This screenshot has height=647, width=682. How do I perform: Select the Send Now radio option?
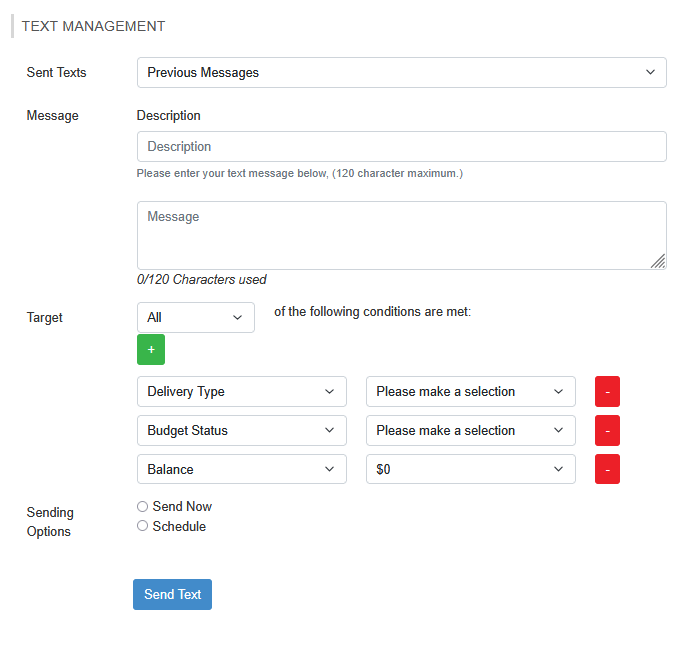143,507
